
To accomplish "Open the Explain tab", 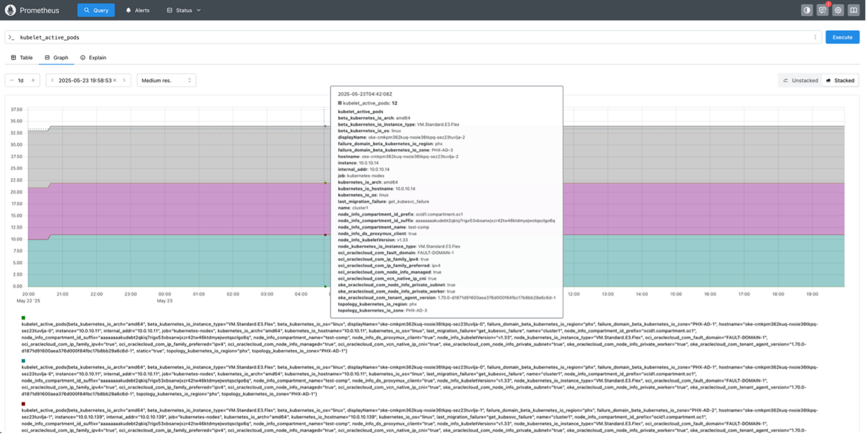I will tap(93, 58).
